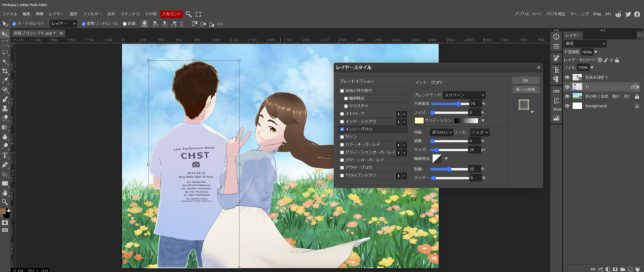Pick the Zoom magnifier tool
The width and height of the screenshot is (644, 272).
[x=5, y=201]
